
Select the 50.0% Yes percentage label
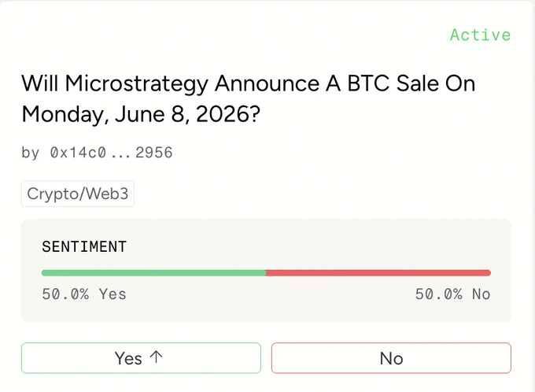point(84,294)
